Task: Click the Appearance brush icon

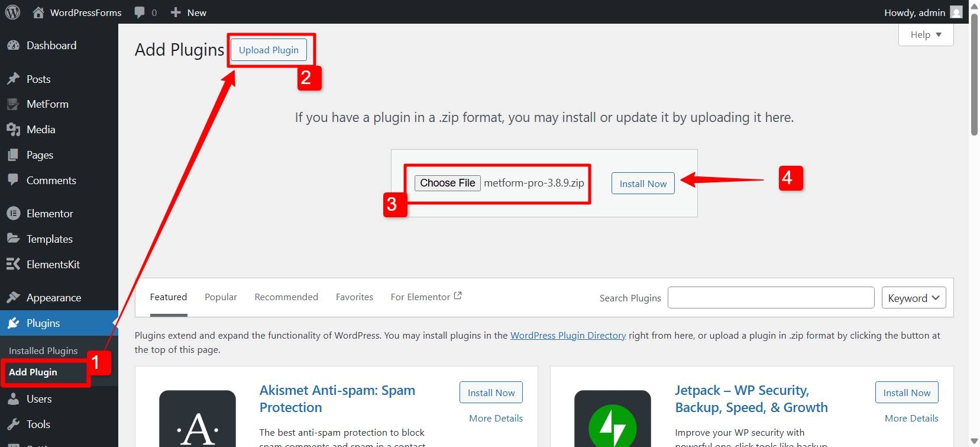Action: pos(13,297)
